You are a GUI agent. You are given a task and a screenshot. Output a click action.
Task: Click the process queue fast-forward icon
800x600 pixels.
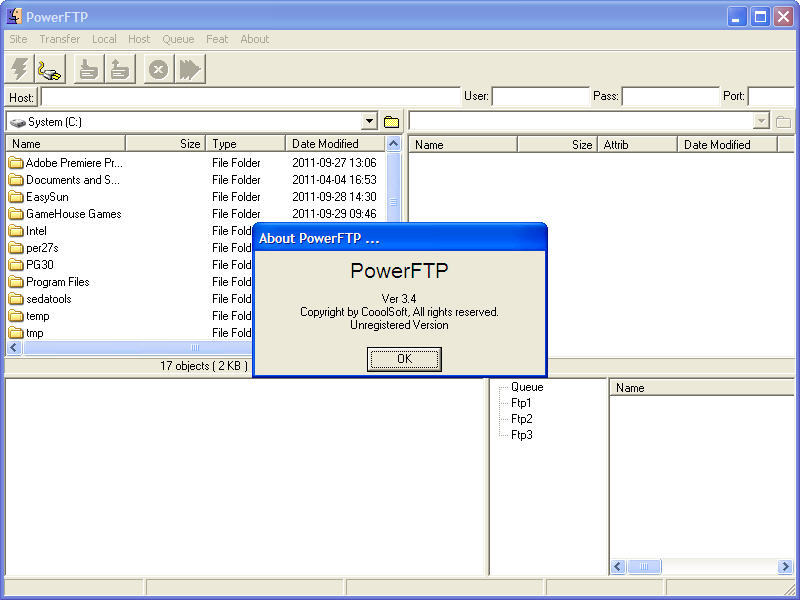click(190, 69)
